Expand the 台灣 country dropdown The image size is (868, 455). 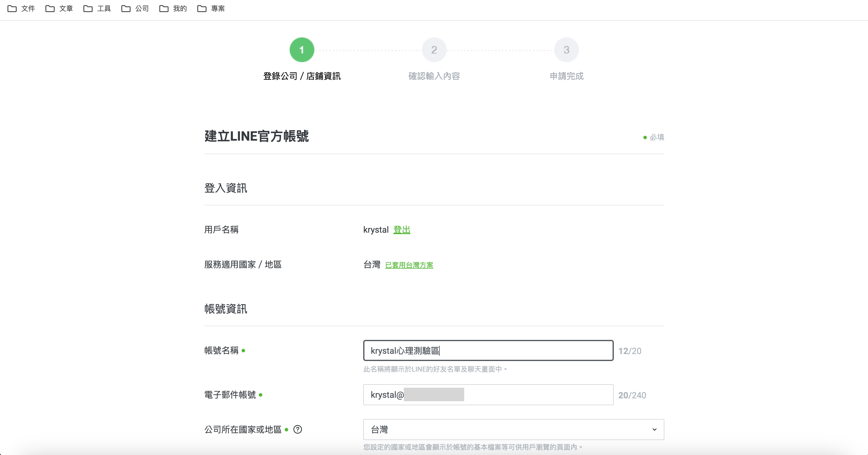pos(513,429)
